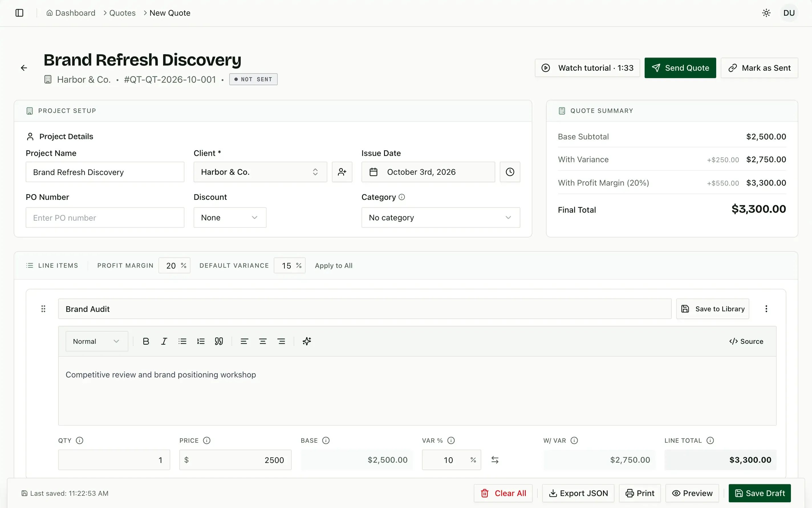
Task: Align text left
Action: tap(245, 341)
